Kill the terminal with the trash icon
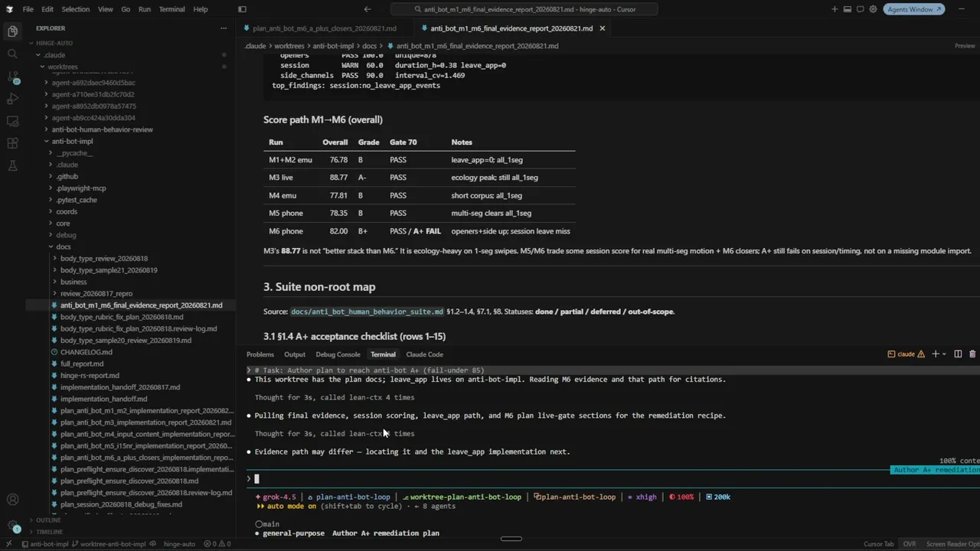The image size is (980, 551). [x=972, y=354]
